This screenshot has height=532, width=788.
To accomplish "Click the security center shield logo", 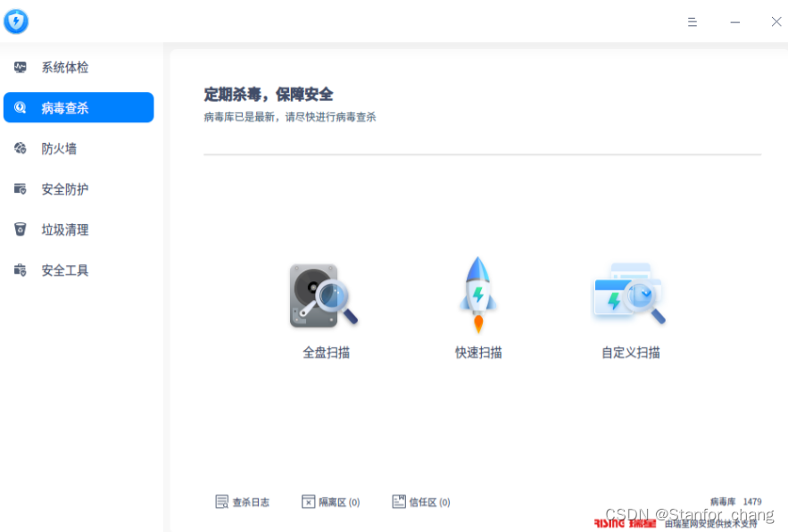I will click(x=16, y=21).
